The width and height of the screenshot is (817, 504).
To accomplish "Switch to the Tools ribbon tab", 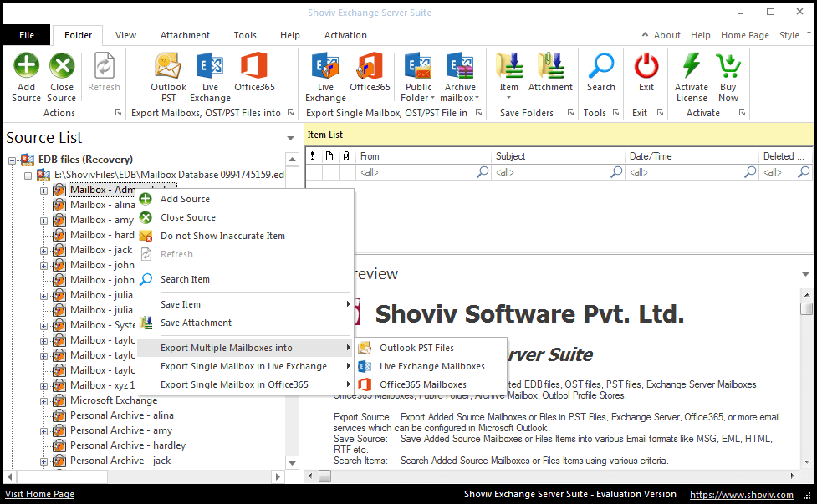I will point(245,35).
